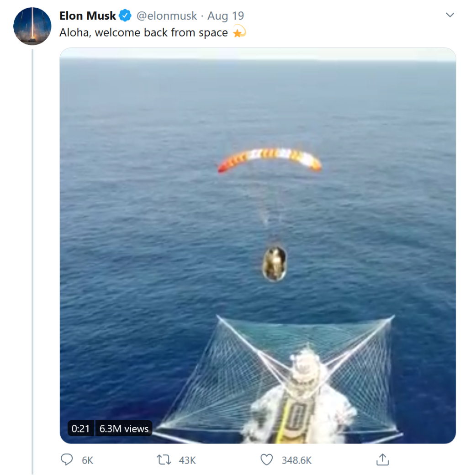Click the blue verified badge
The width and height of the screenshot is (476, 475).
tap(125, 16)
